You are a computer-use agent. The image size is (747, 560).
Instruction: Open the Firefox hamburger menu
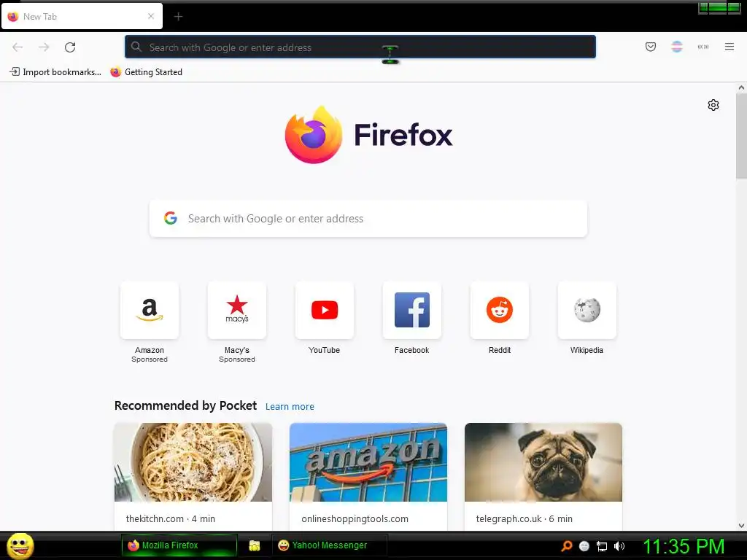point(729,47)
